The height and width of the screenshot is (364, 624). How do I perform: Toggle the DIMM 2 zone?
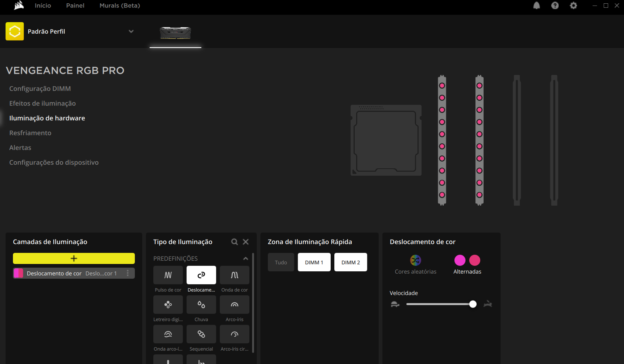[351, 262]
